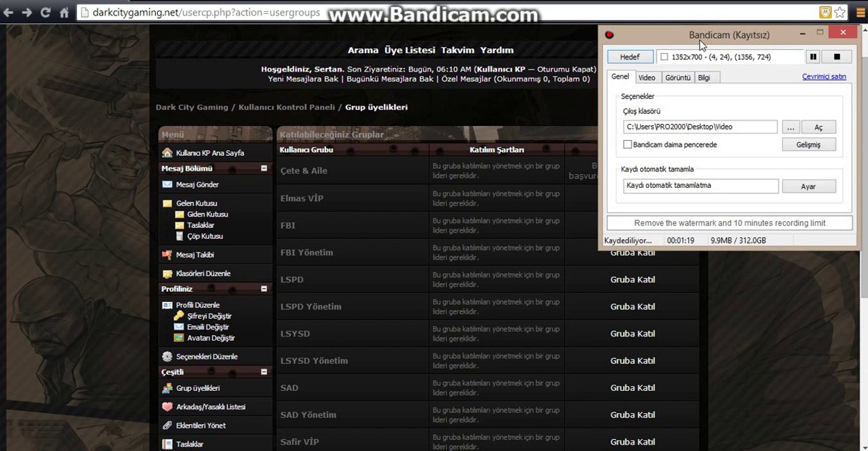Image resolution: width=868 pixels, height=451 pixels.
Task: Open Yardım in the forum top menu
Action: coord(497,50)
